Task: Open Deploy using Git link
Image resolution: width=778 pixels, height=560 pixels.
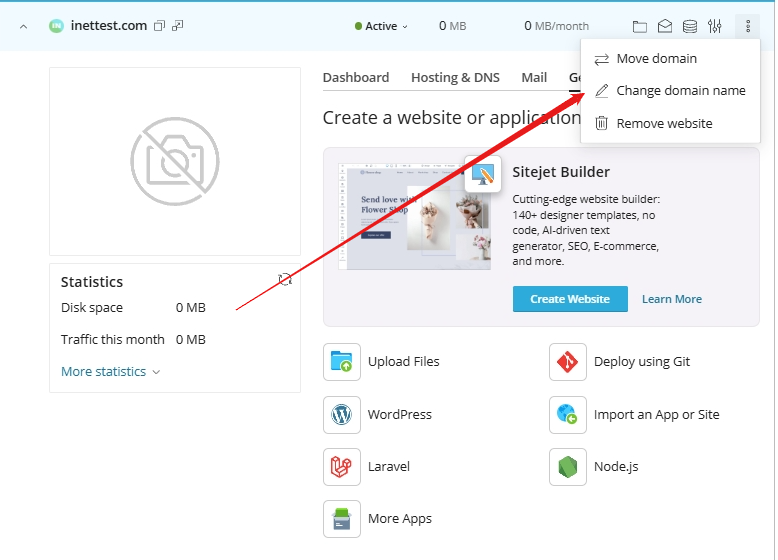Action: pyautogui.click(x=642, y=362)
